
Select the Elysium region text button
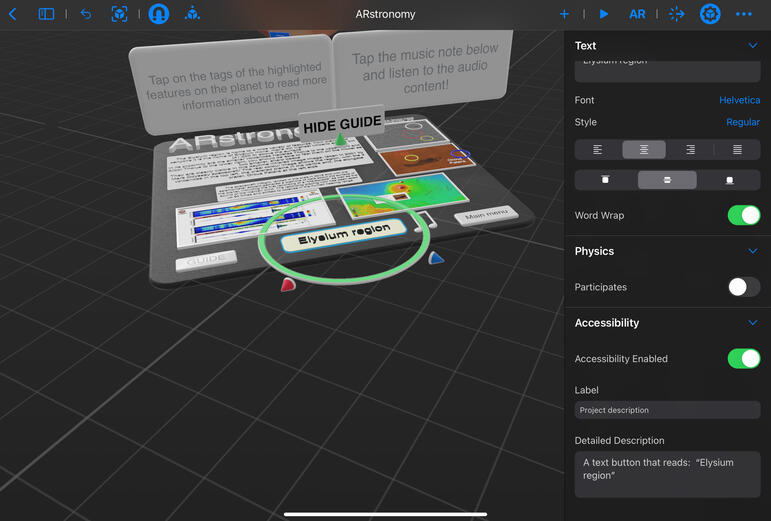coord(343,234)
